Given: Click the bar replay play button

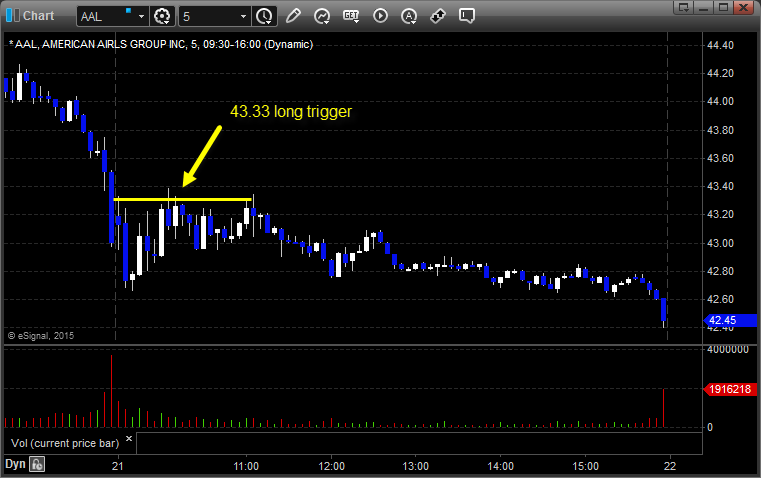Looking at the screenshot, I should coord(380,16).
